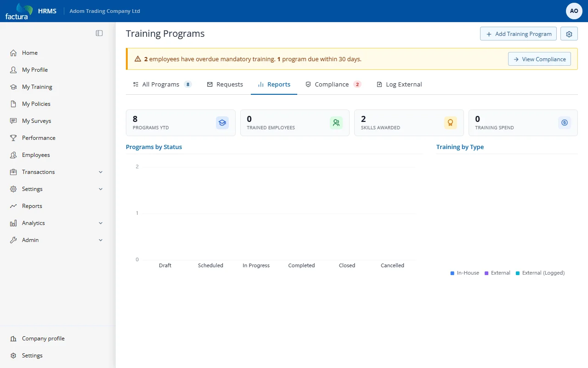Open My Policies in sidebar
The width and height of the screenshot is (588, 368).
click(x=58, y=104)
